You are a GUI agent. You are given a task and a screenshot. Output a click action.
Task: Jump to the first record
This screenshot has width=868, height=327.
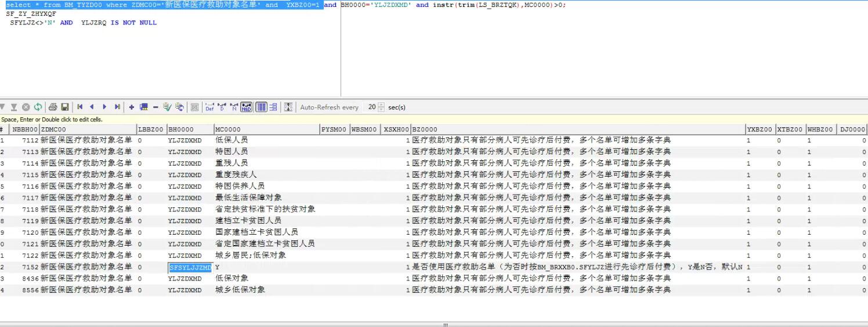[79, 107]
